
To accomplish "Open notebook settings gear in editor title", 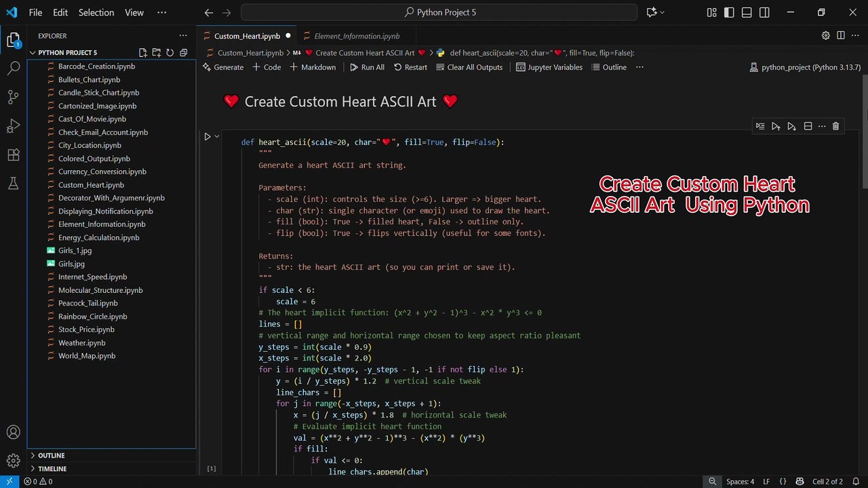I will 826,35.
